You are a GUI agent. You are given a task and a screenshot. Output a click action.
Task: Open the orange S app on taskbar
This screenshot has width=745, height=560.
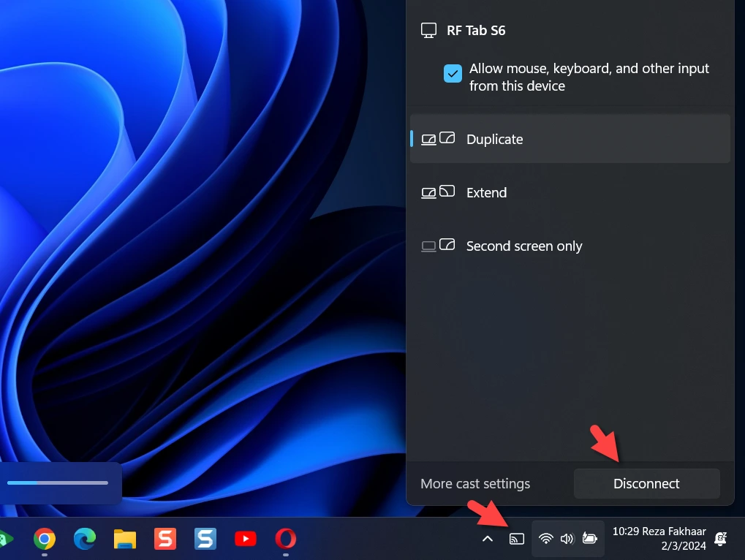[165, 539]
